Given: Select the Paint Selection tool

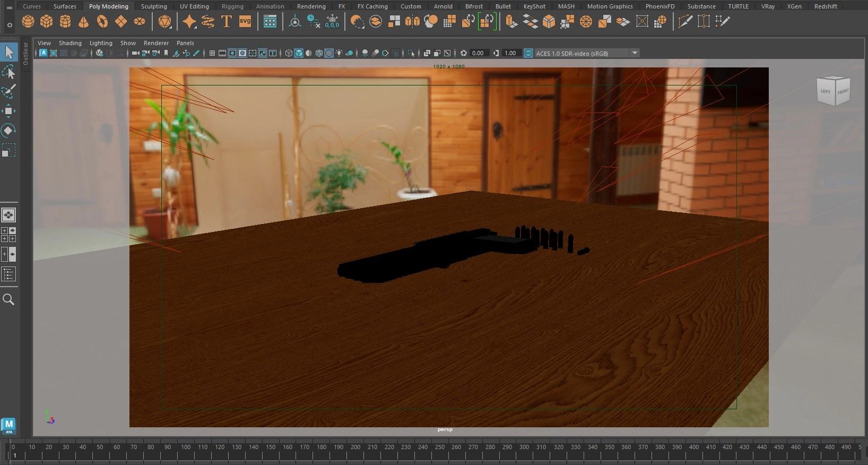Looking at the screenshot, I should pos(8,91).
